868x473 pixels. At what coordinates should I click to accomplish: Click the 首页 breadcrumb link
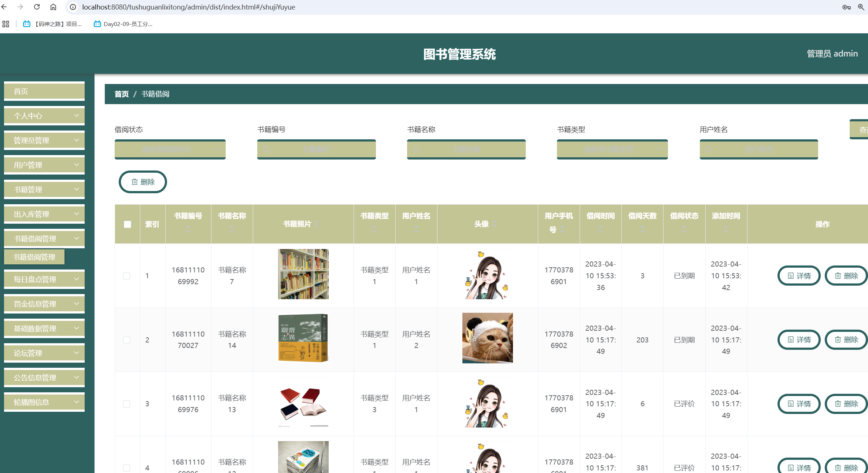(122, 94)
